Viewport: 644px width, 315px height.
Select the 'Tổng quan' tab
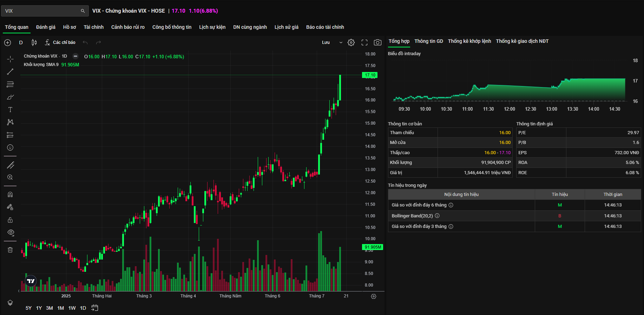(x=17, y=27)
